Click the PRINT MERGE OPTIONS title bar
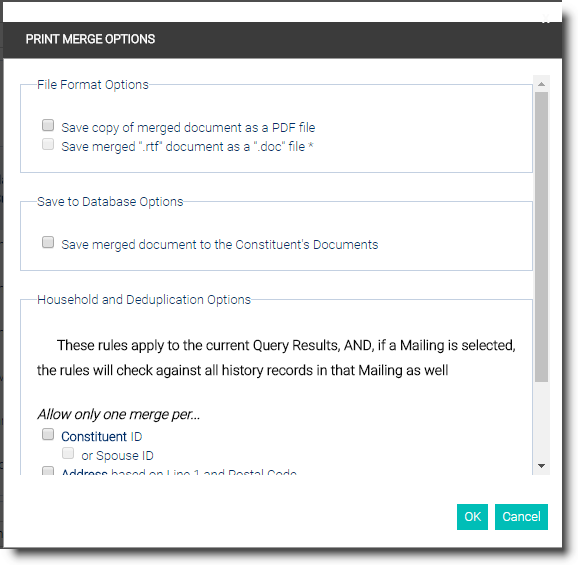Screen dimensions: 578x565 pos(282,40)
